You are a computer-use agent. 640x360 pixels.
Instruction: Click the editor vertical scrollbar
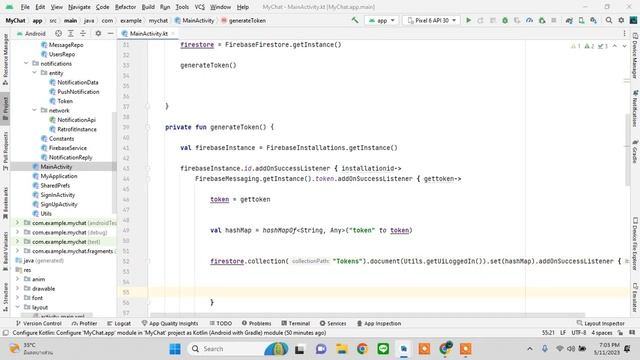pos(627,149)
